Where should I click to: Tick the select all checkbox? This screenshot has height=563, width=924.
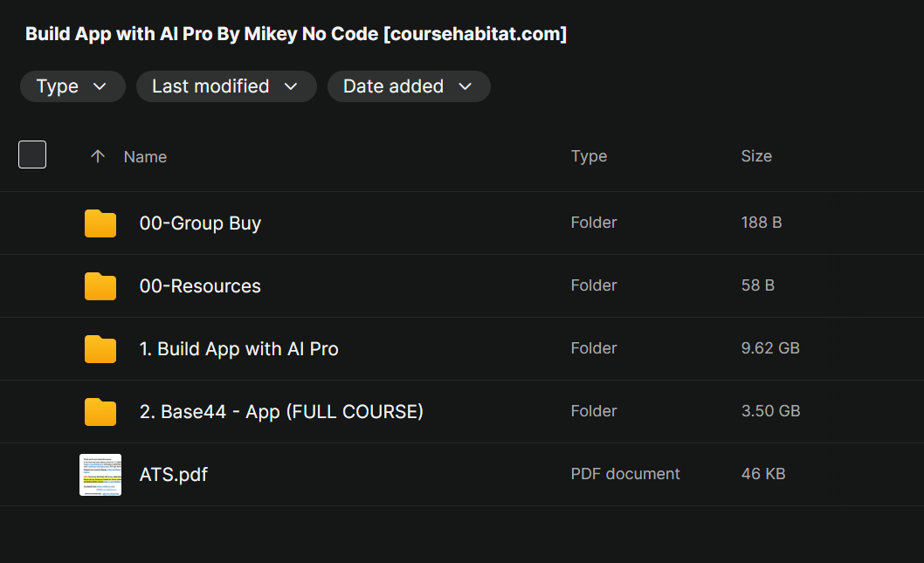point(32,154)
